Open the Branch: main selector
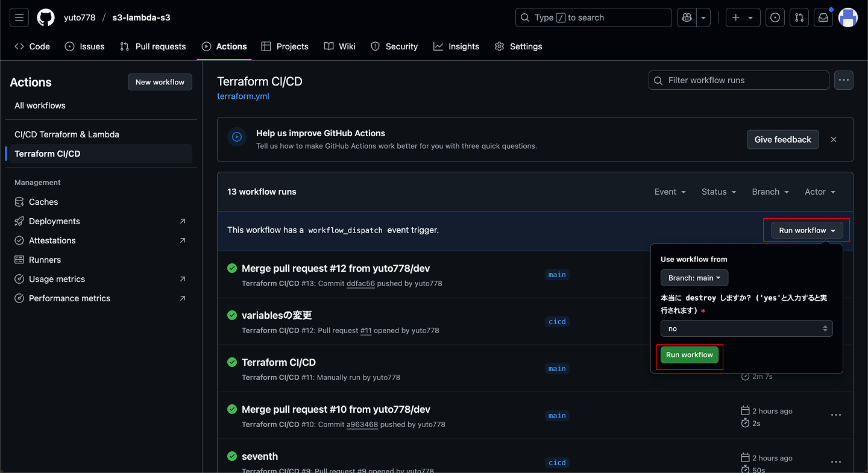This screenshot has width=868, height=473. [x=694, y=278]
